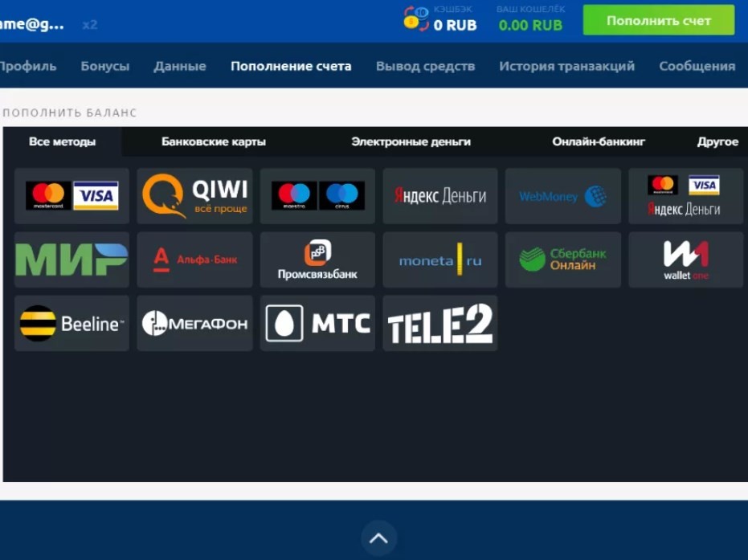Select Sberbank Online payment tile

pos(562,260)
